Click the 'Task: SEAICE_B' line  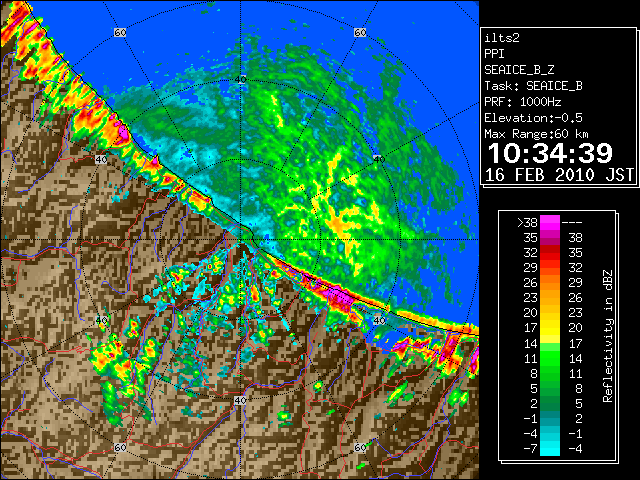click(533, 86)
